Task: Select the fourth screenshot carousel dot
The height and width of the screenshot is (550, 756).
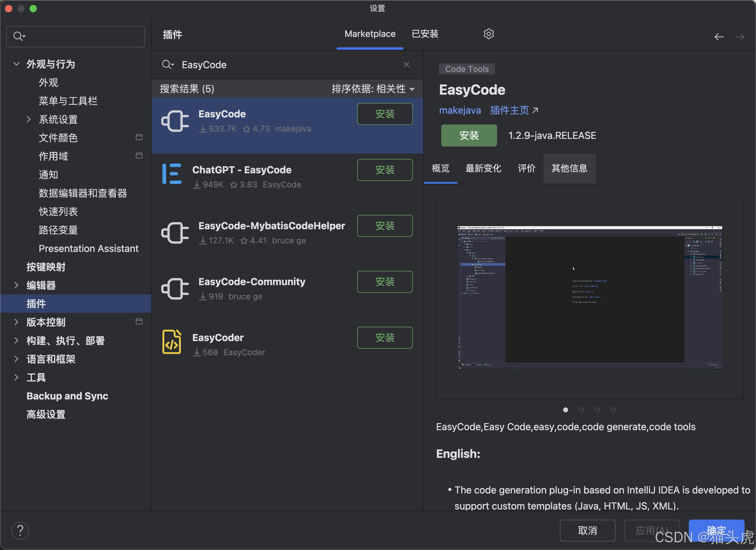Action: pyautogui.click(x=613, y=410)
